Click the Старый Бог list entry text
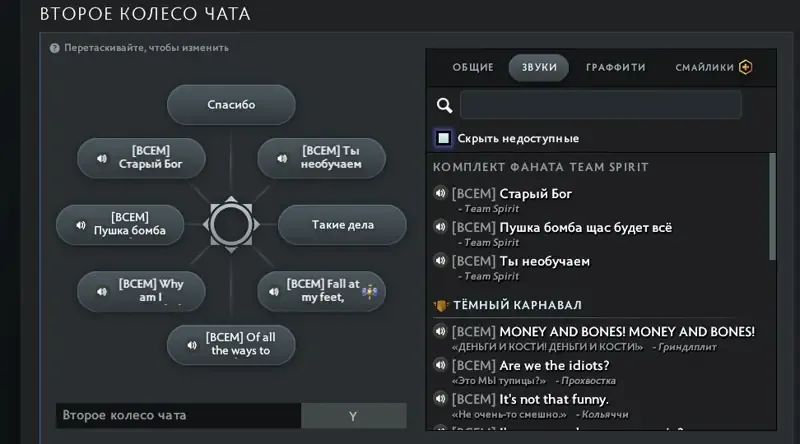This screenshot has width=800, height=444. click(x=536, y=194)
